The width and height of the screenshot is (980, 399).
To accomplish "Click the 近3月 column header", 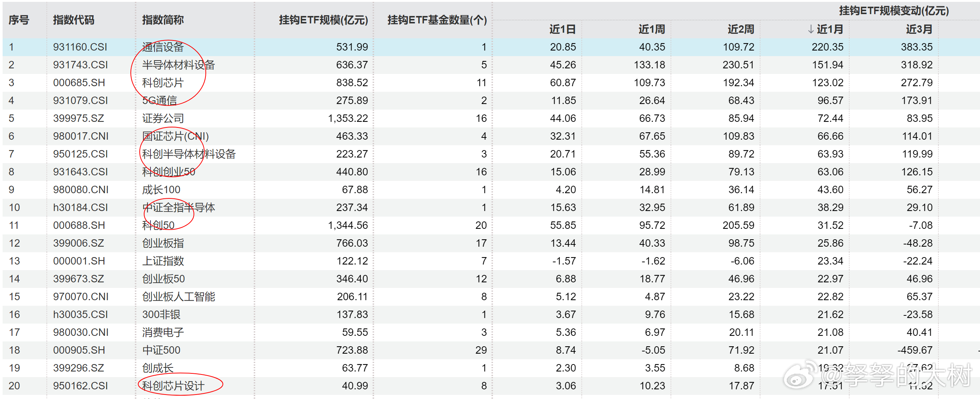I will 919,29.
